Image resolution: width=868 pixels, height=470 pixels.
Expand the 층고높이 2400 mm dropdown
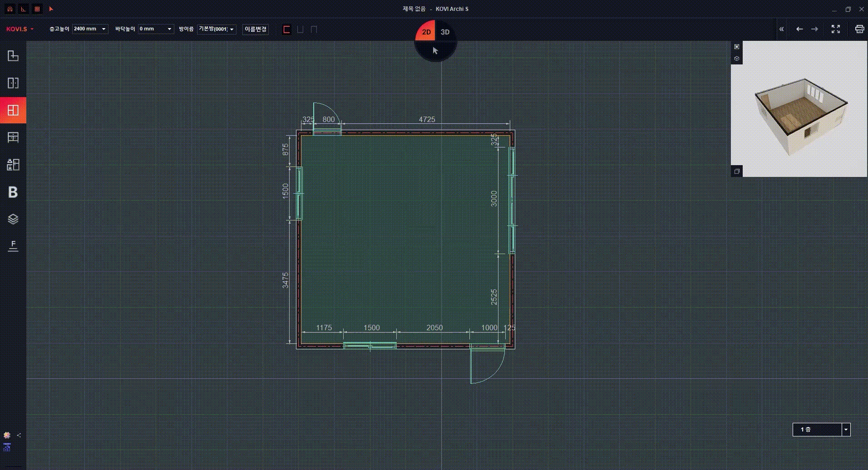(x=104, y=29)
